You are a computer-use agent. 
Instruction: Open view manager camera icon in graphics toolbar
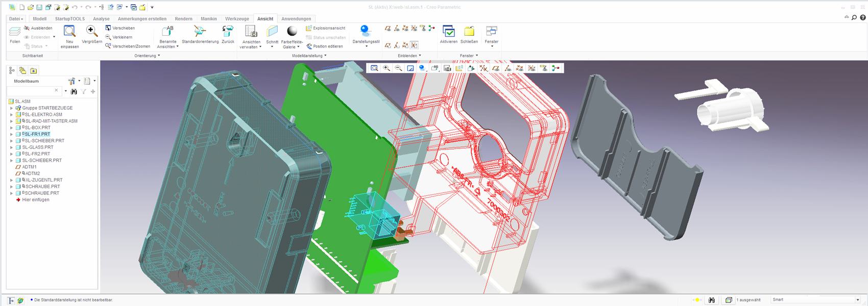447,68
